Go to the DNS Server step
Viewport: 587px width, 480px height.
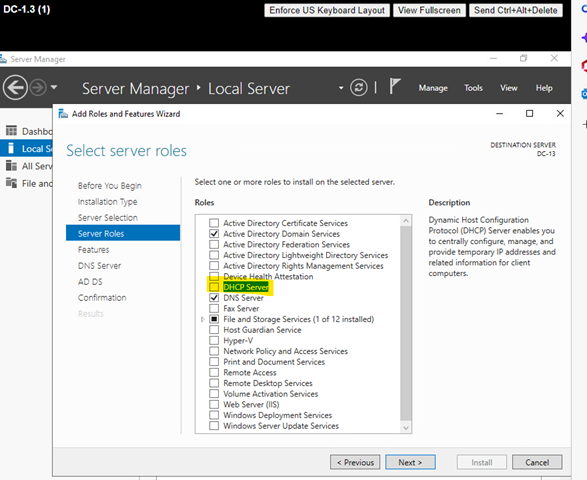click(100, 266)
